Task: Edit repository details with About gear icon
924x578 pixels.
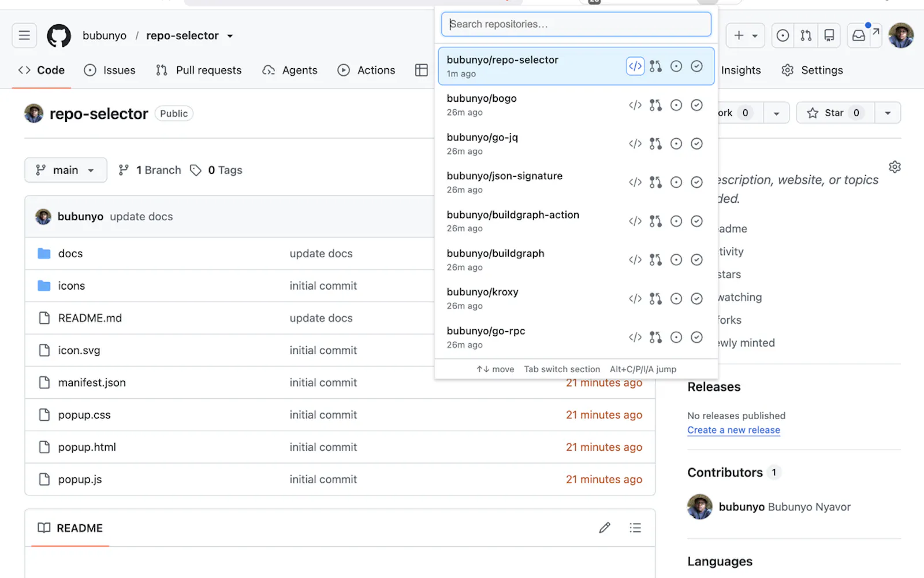Action: [x=895, y=167]
